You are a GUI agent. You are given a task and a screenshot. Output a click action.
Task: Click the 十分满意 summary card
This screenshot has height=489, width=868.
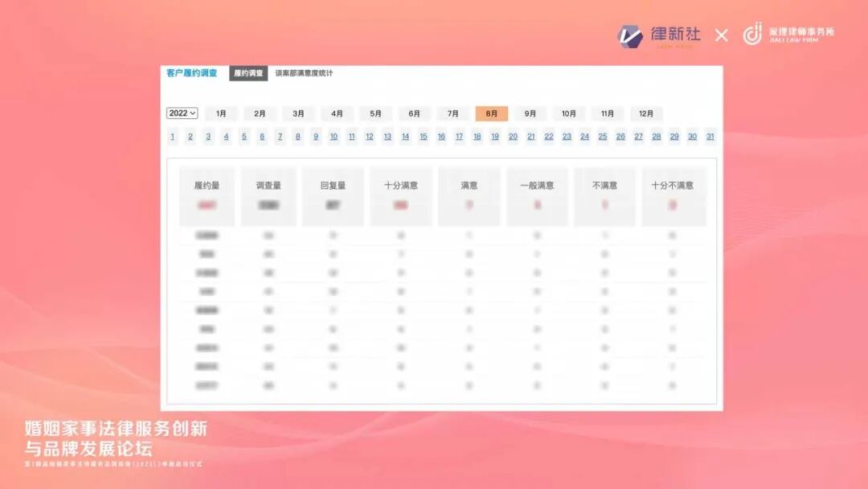pyautogui.click(x=401, y=196)
